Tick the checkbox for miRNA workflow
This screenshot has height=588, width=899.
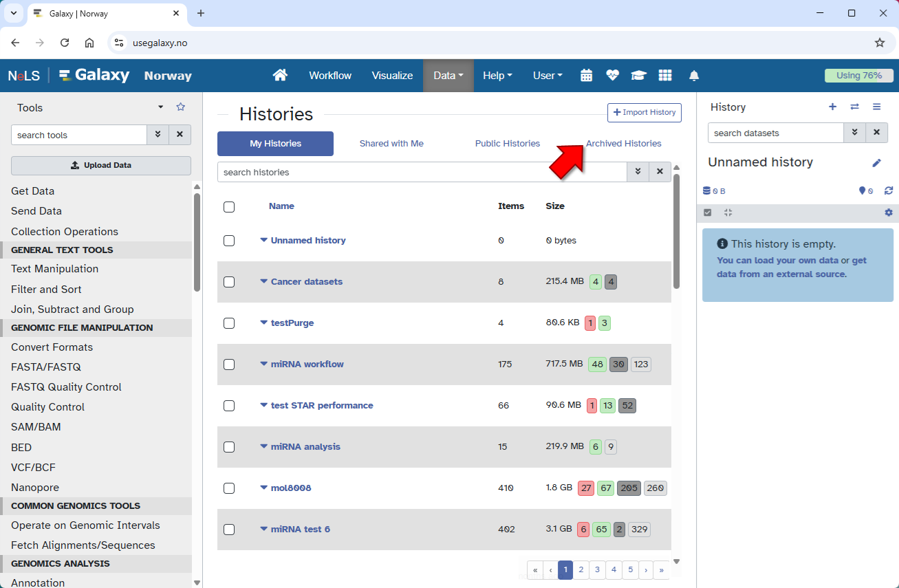pyautogui.click(x=229, y=364)
